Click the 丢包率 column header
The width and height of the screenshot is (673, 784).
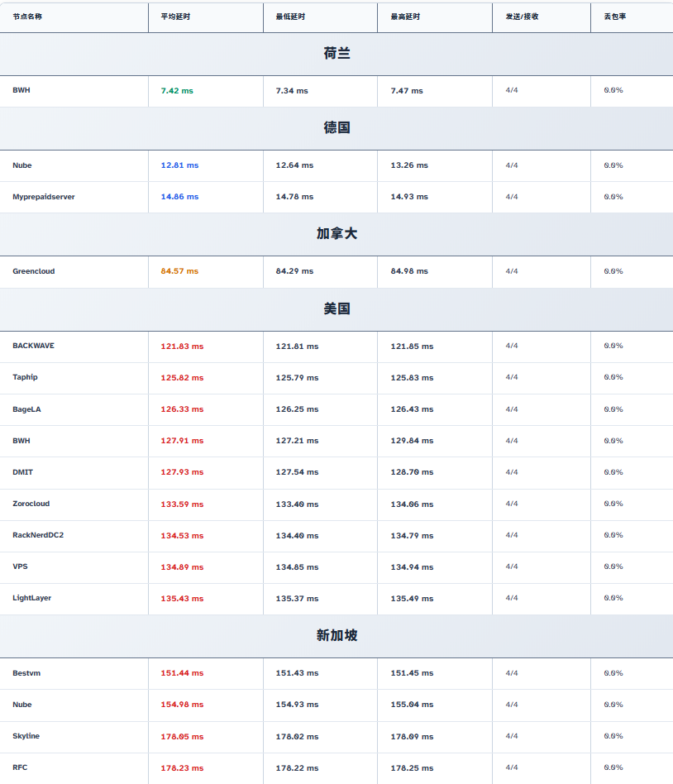point(614,17)
